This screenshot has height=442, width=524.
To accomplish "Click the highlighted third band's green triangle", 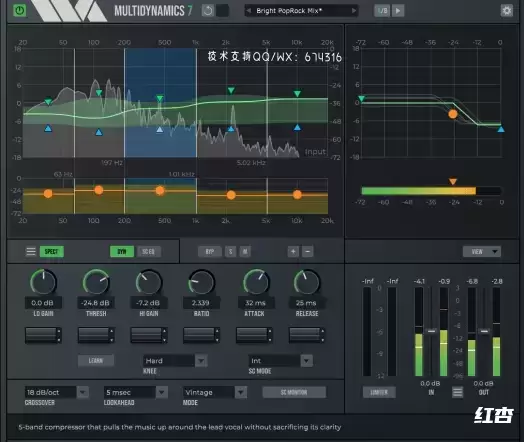I will (x=160, y=98).
